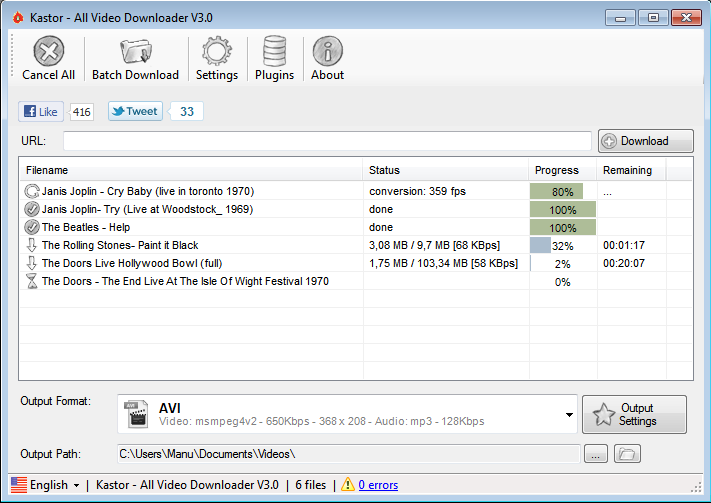Click the Output Path text field

coord(348,454)
